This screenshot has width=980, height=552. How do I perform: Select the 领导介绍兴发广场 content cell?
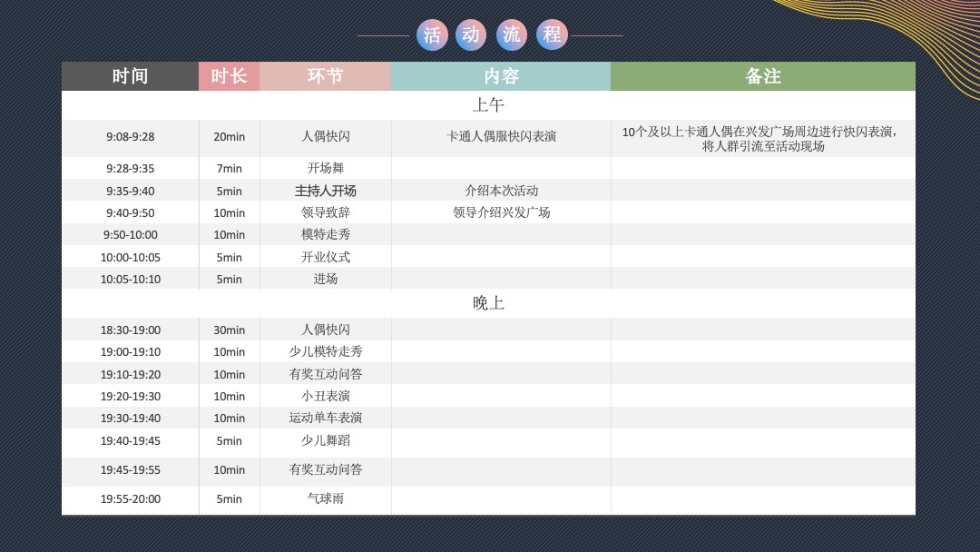(x=501, y=212)
